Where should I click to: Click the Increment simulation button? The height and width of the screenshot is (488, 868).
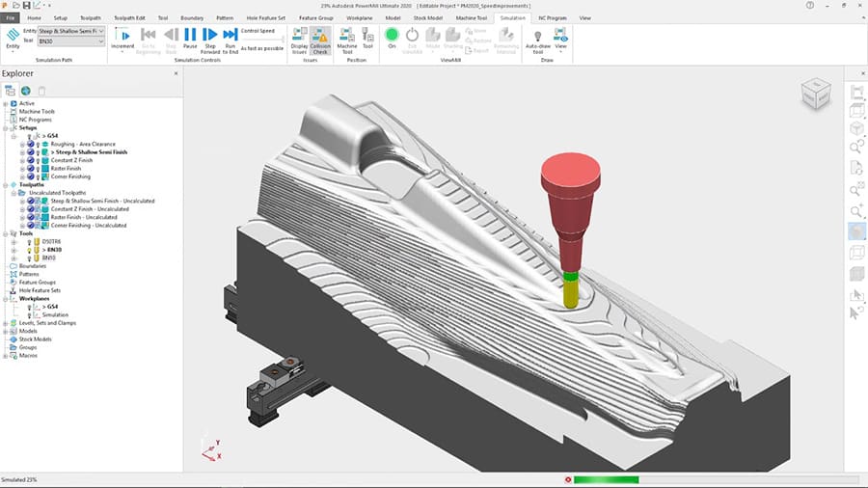click(x=122, y=39)
